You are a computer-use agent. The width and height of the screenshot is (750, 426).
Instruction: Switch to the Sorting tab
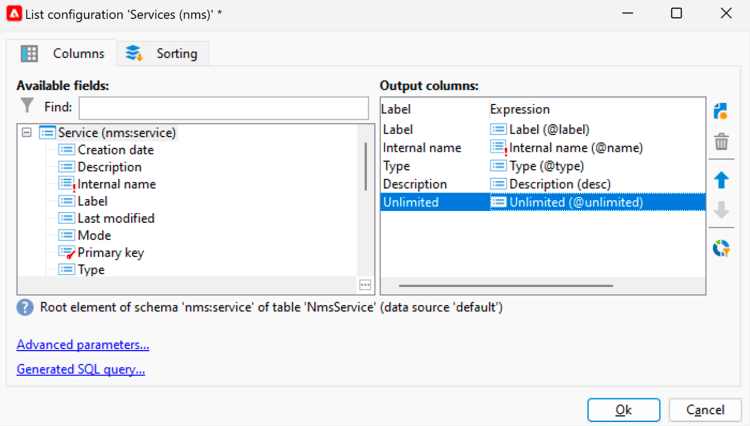click(162, 54)
